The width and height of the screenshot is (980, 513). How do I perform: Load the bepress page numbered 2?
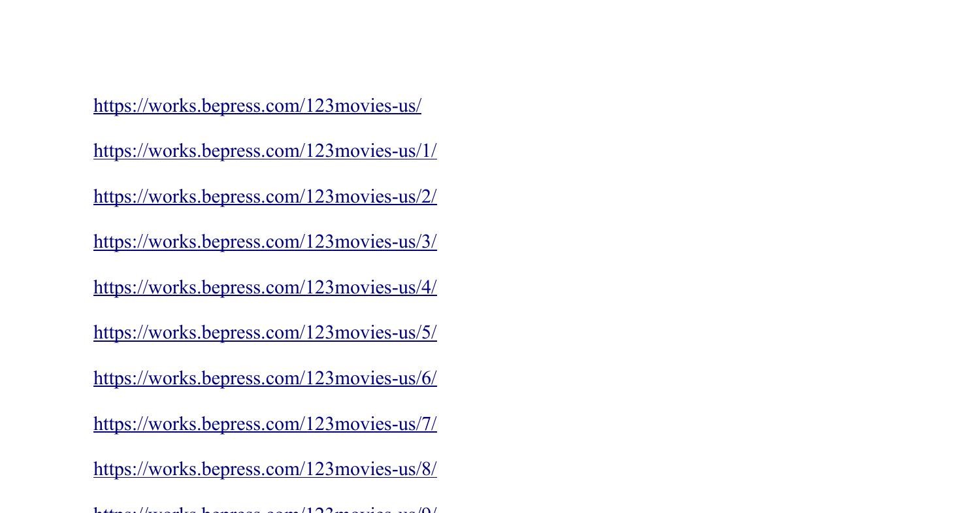tap(265, 197)
